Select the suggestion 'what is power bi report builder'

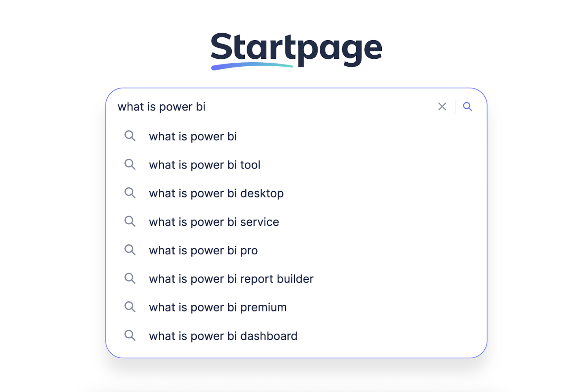pos(231,279)
